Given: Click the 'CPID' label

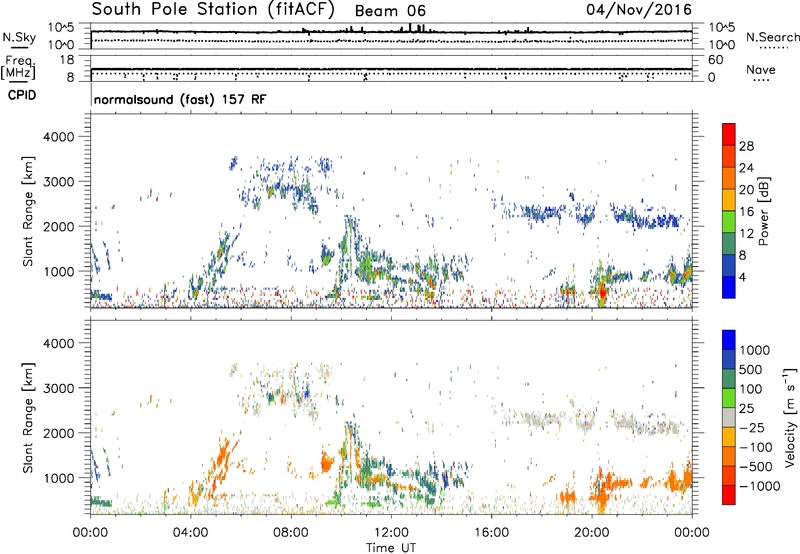Looking at the screenshot, I should pos(22,95).
